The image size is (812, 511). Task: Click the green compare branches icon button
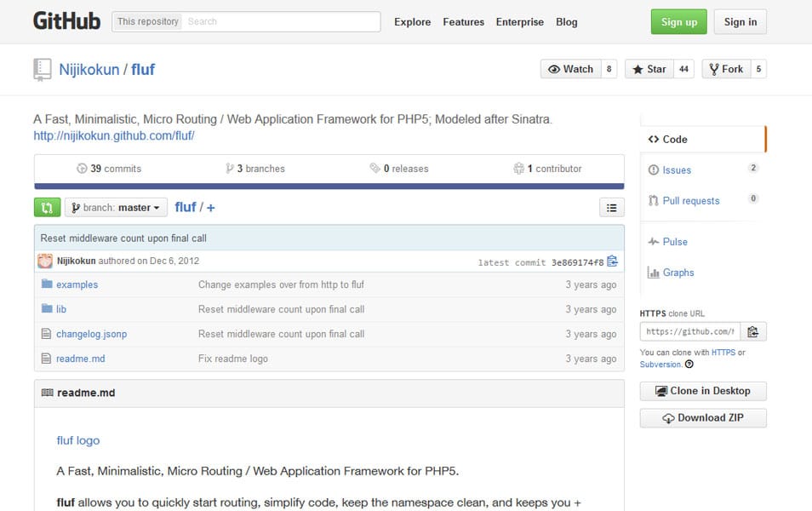tap(47, 208)
